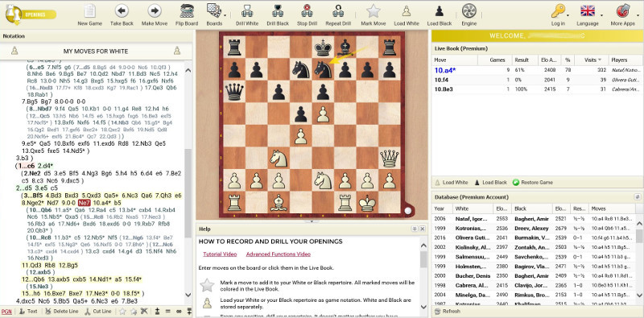The height and width of the screenshot is (318, 644).
Task: Open the Boards icon
Action: (213, 11)
